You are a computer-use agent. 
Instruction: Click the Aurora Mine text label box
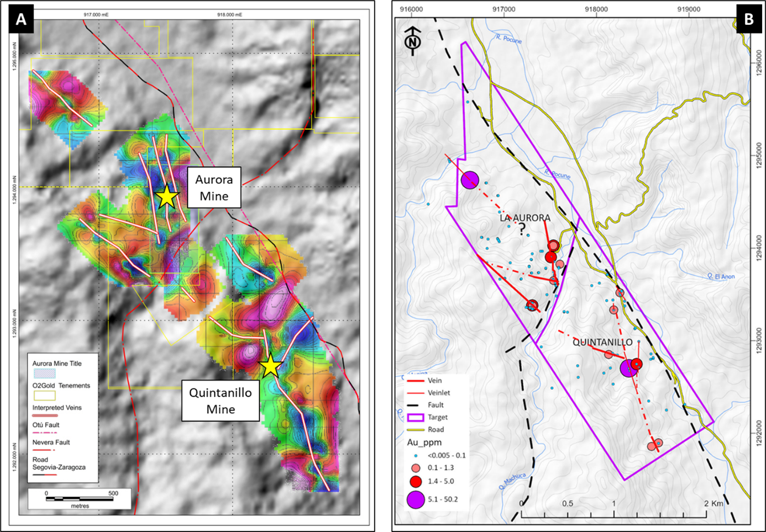pos(214,188)
